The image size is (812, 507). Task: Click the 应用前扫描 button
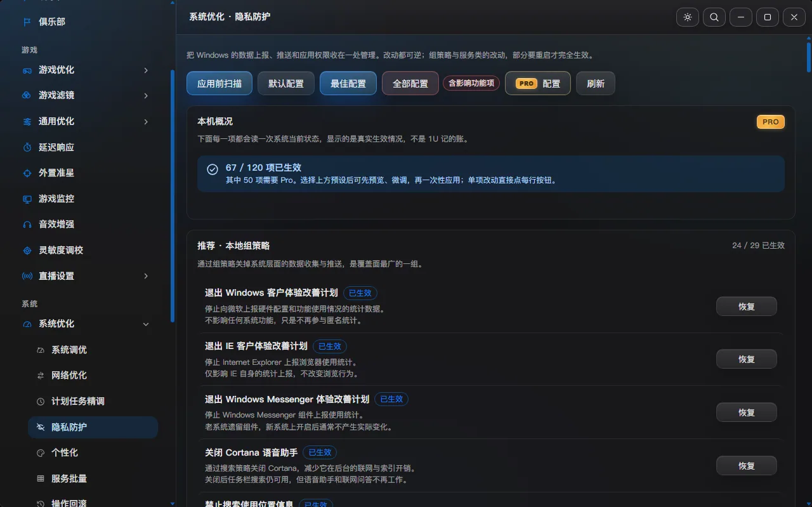pos(219,83)
